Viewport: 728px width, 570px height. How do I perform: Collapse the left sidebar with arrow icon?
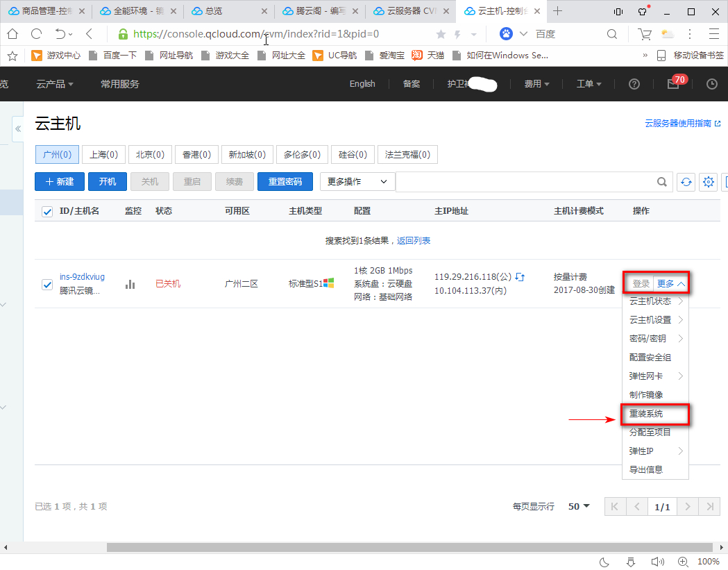(x=18, y=129)
